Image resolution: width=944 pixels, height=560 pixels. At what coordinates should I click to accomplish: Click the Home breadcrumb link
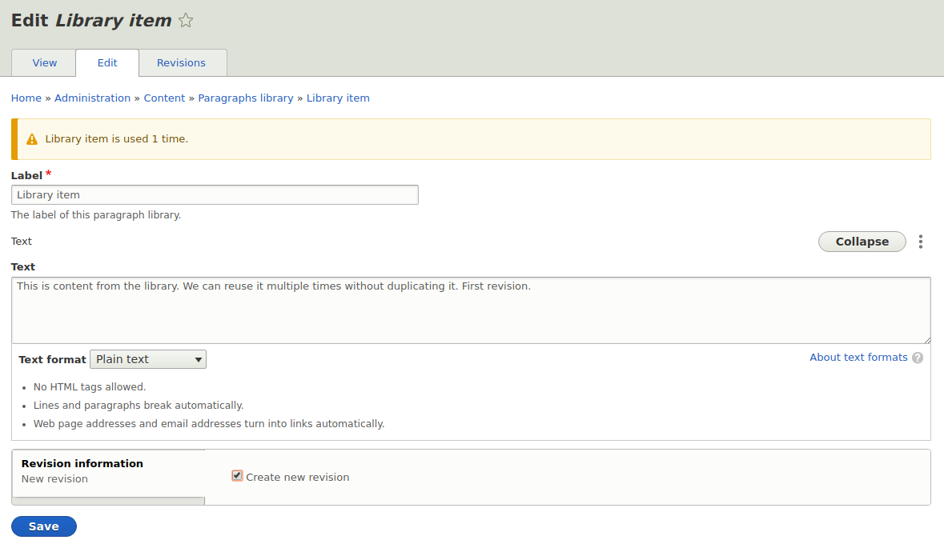[x=26, y=98]
